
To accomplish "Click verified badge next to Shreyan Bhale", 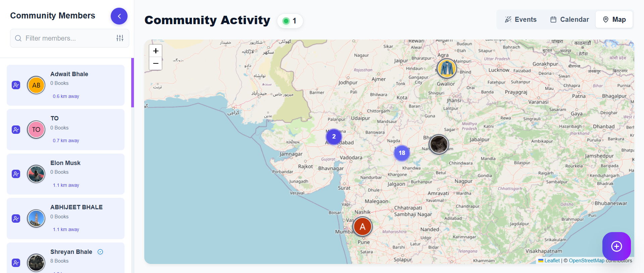I will [100, 252].
